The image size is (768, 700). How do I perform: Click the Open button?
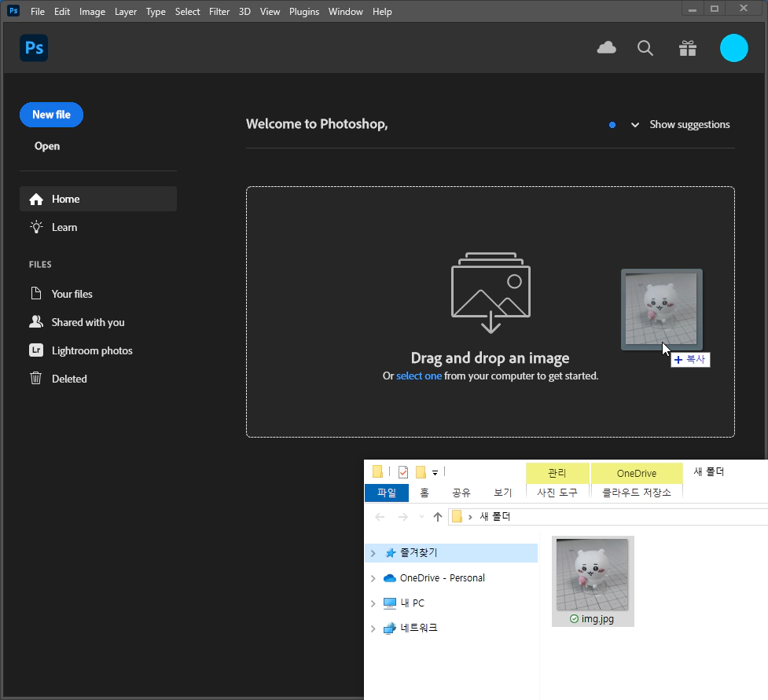point(47,146)
